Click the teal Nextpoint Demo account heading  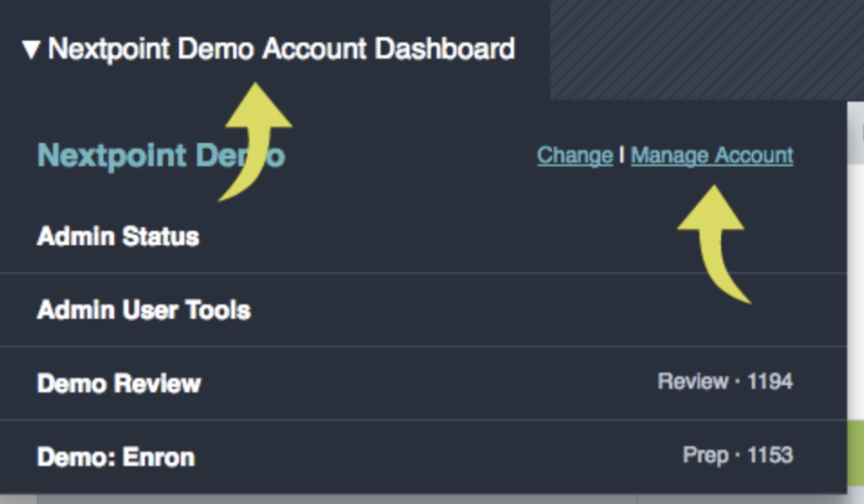(x=160, y=155)
